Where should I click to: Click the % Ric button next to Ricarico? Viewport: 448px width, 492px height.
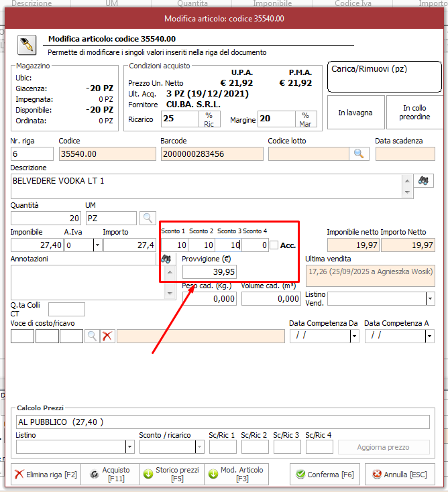click(209, 119)
